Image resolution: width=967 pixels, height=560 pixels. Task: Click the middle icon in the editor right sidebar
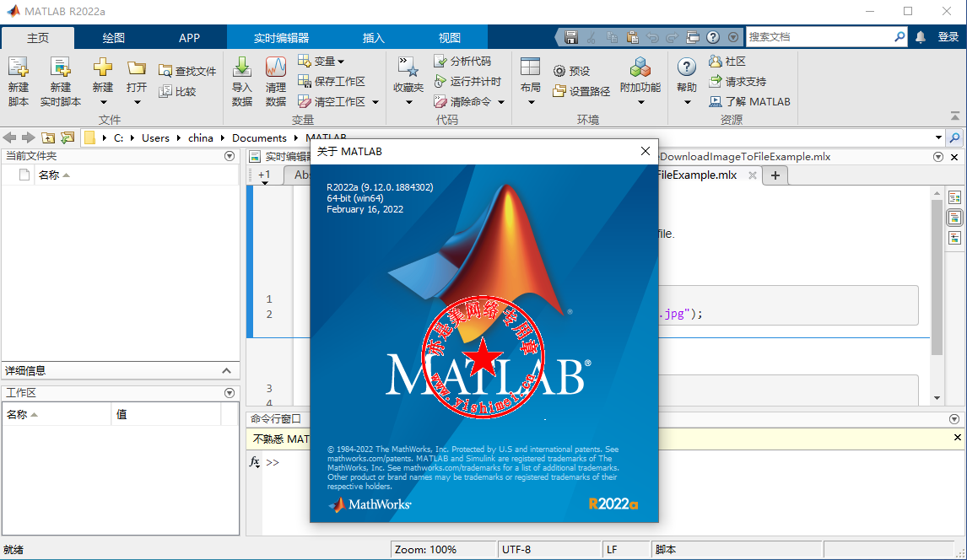coord(954,218)
